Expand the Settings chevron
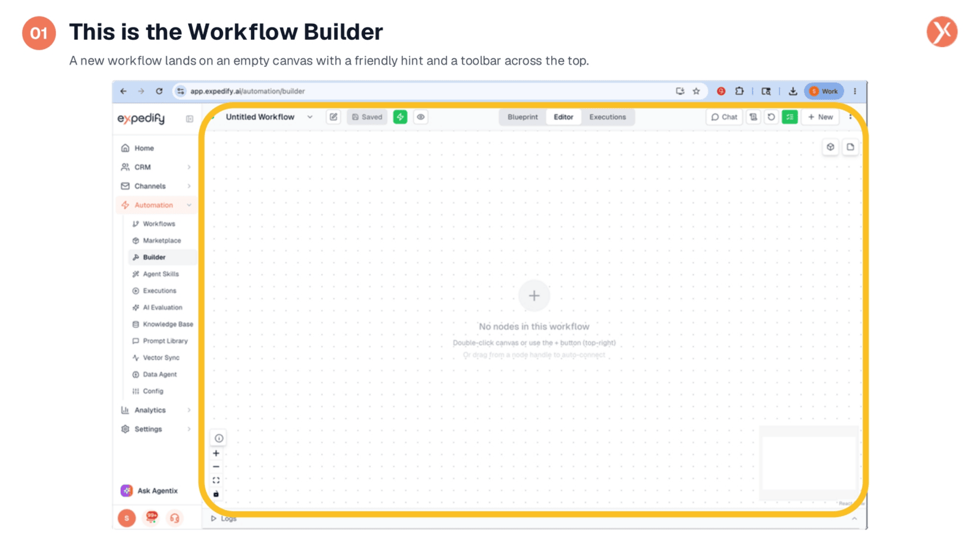The width and height of the screenshot is (980, 551). (189, 429)
